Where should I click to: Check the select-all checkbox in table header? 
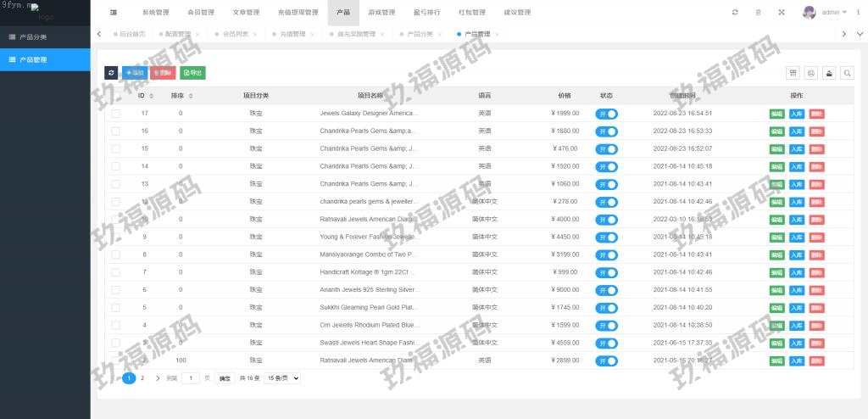tap(115, 96)
